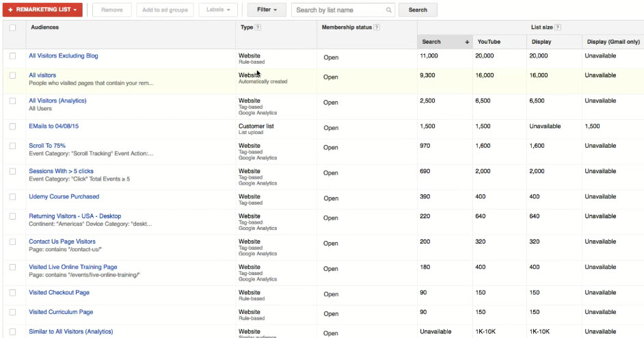Open Contact Us Page Visitors list
This screenshot has height=338, width=644.
tap(62, 242)
